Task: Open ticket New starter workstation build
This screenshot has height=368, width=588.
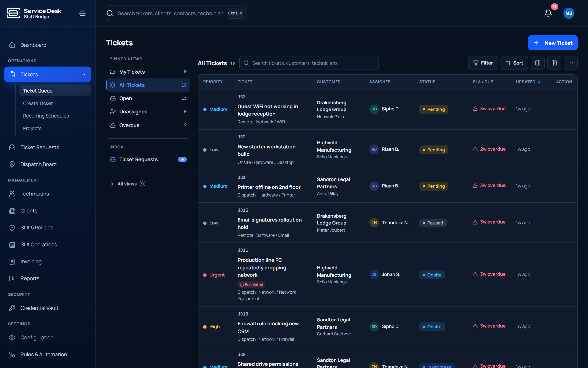Action: click(x=266, y=150)
